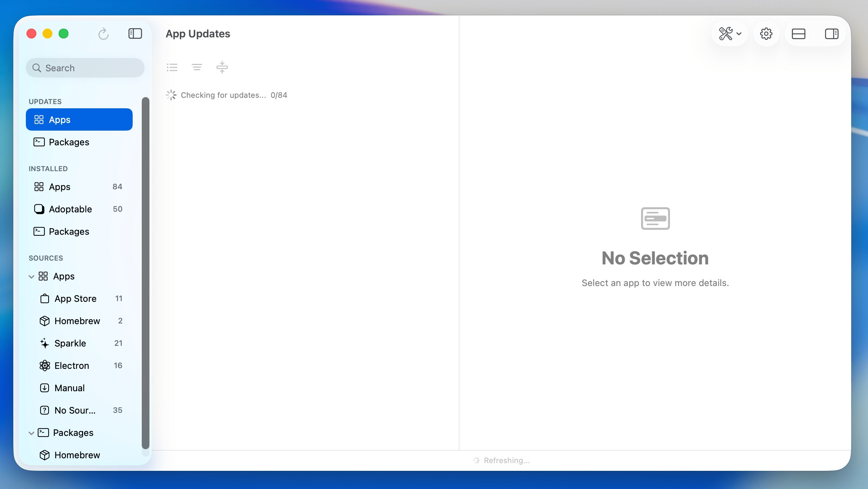Click the tools wrench icon

(726, 34)
